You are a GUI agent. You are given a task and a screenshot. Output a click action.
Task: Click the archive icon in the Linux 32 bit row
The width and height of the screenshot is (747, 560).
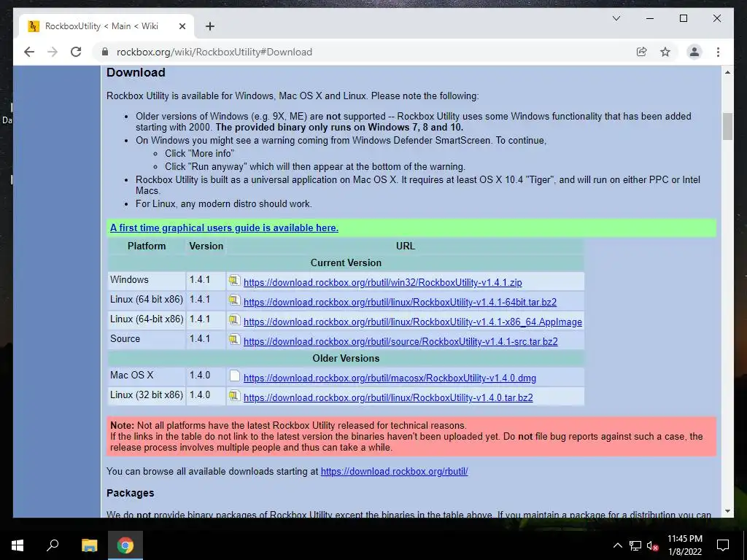coord(234,396)
